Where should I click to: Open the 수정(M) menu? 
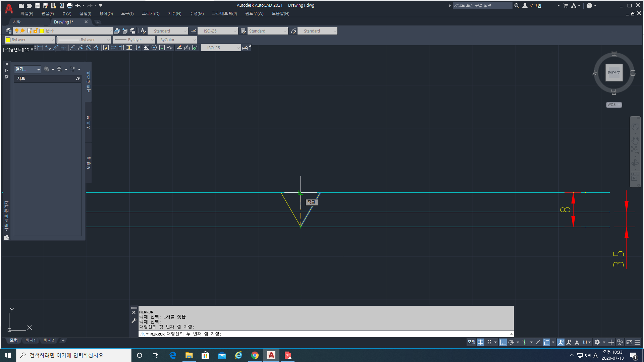point(196,14)
